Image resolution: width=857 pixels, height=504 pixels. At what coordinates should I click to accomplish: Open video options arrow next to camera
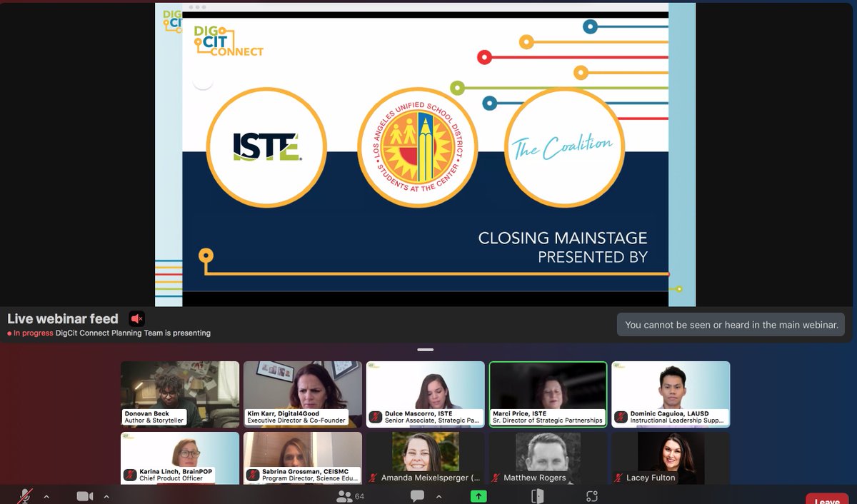pos(106,496)
